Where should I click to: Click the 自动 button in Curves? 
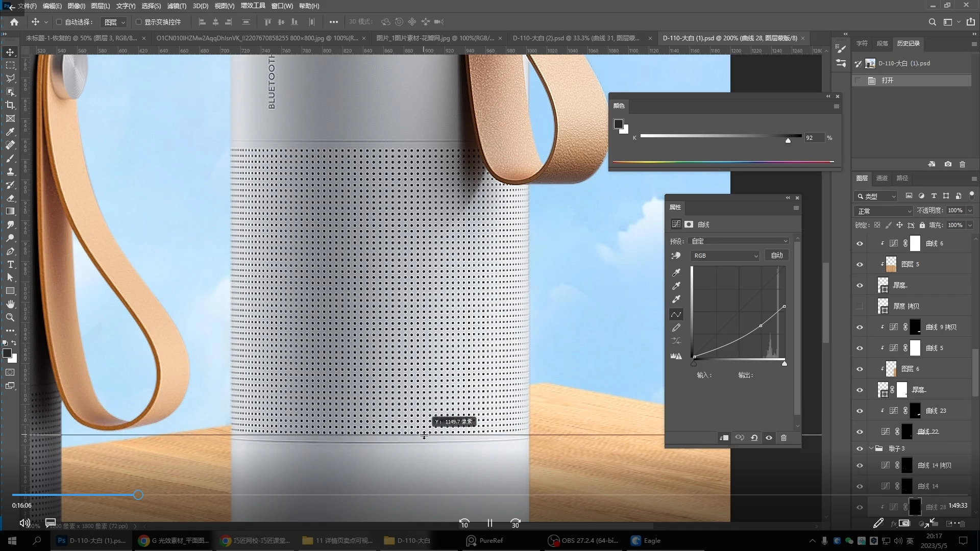(776, 256)
